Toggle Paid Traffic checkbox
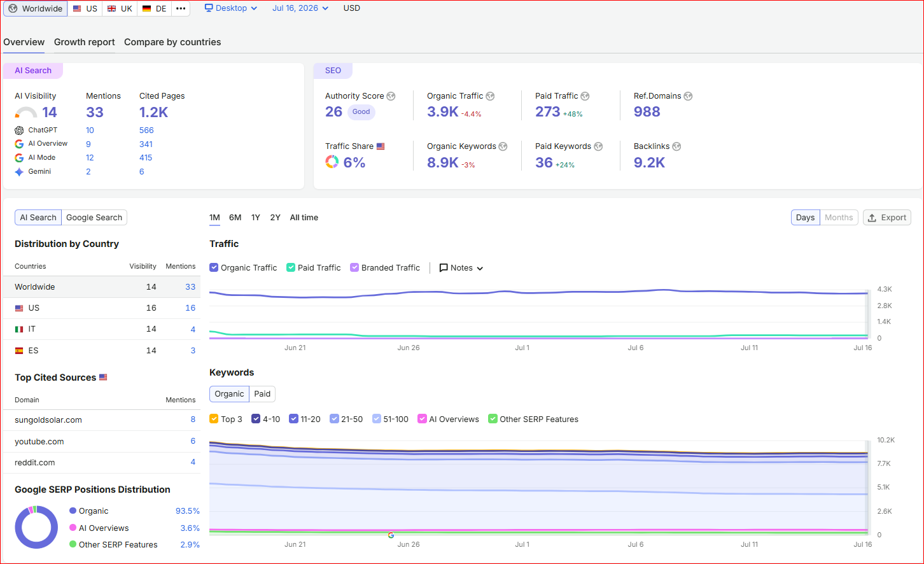 291,268
